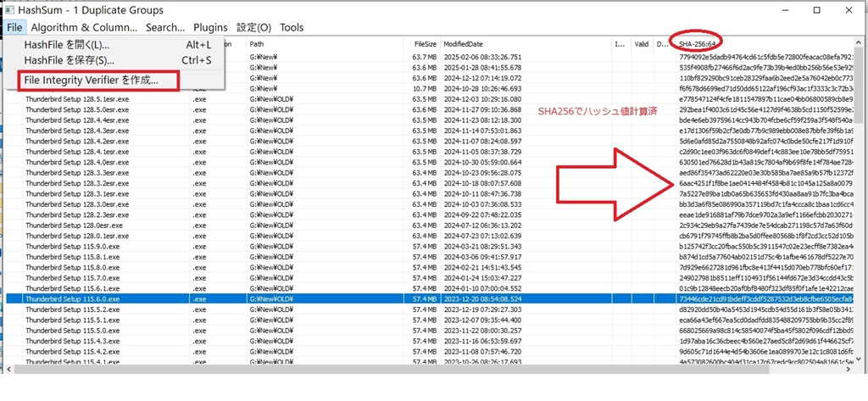The height and width of the screenshot is (401, 868).
Task: Click hash starting with f6f678d6699ed71
Action: click(x=768, y=89)
